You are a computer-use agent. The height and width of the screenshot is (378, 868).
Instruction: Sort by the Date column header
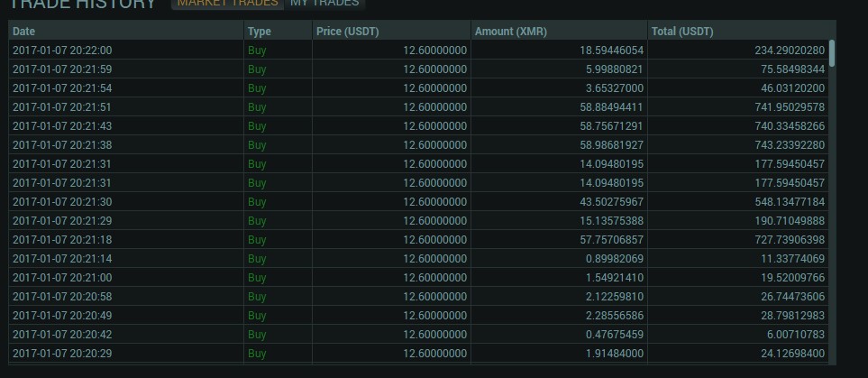pos(23,32)
